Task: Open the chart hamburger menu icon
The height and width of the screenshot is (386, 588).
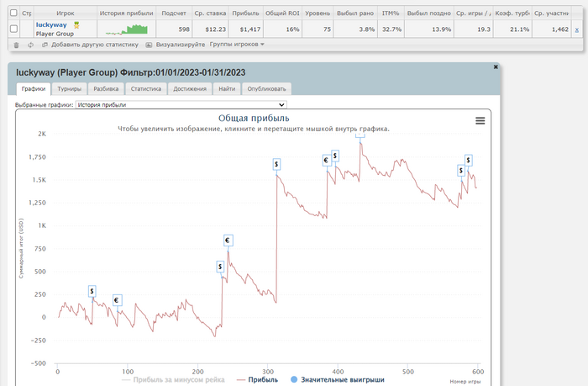Action: (x=480, y=120)
